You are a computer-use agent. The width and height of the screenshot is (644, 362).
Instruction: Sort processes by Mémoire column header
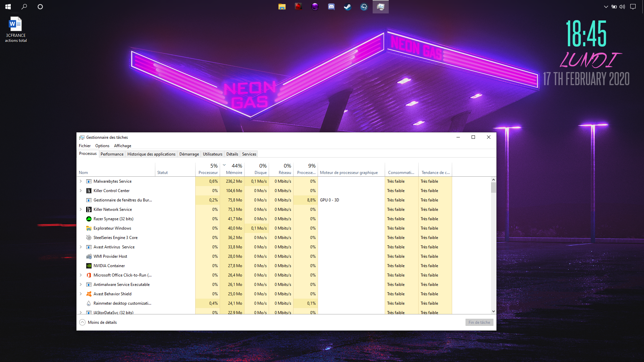(x=234, y=173)
